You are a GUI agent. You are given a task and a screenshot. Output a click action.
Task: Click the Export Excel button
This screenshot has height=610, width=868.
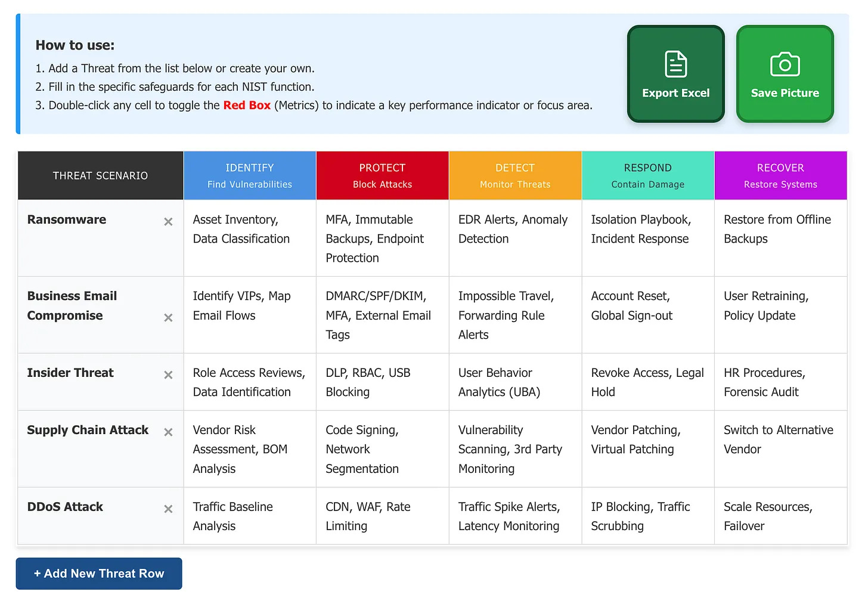tap(675, 74)
